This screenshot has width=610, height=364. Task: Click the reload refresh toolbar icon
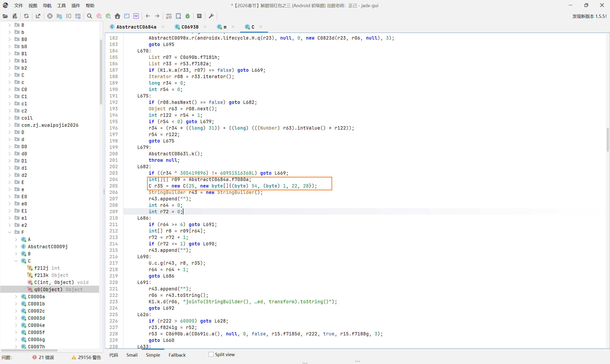pos(26,16)
